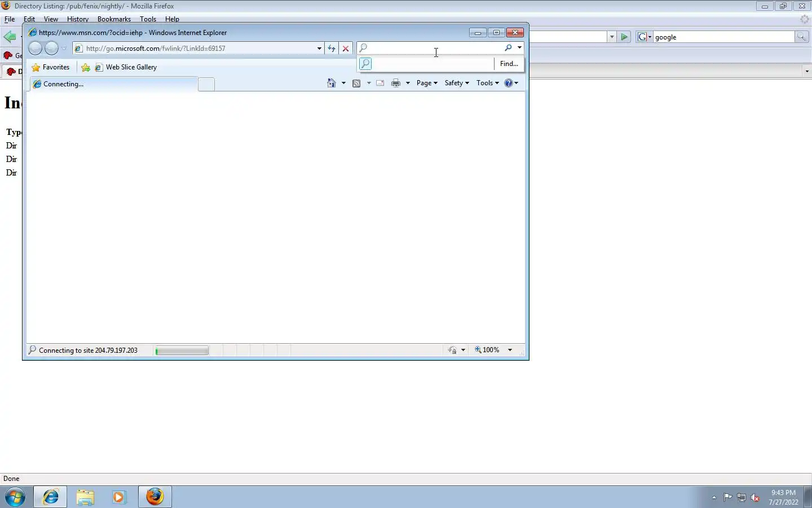Open Internet Explorer from taskbar
Viewport: 812px width, 508px height.
[x=51, y=497]
